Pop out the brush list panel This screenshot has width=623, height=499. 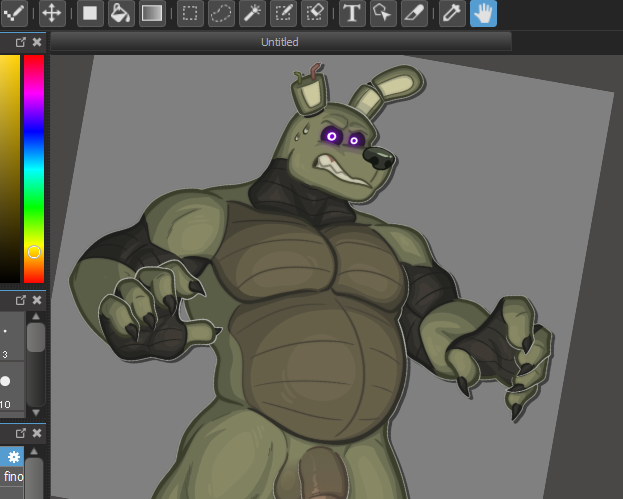click(x=21, y=433)
